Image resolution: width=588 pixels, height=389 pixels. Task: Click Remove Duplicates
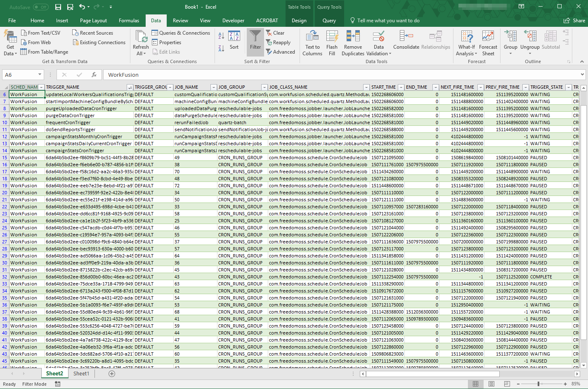353,43
